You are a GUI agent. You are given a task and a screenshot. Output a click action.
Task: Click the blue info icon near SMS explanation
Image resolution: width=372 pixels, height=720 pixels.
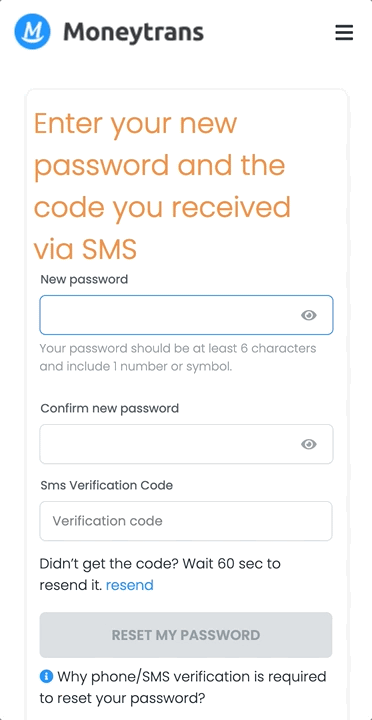point(46,676)
